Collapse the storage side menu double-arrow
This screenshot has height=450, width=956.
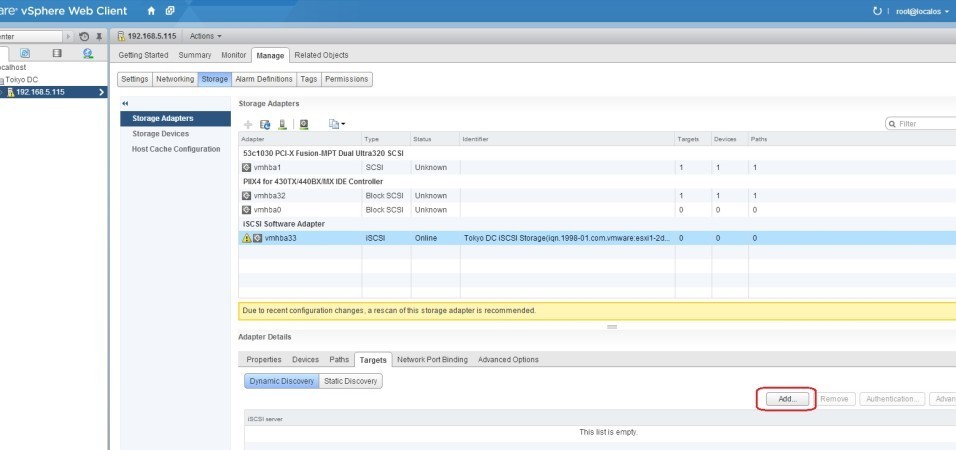pyautogui.click(x=126, y=104)
